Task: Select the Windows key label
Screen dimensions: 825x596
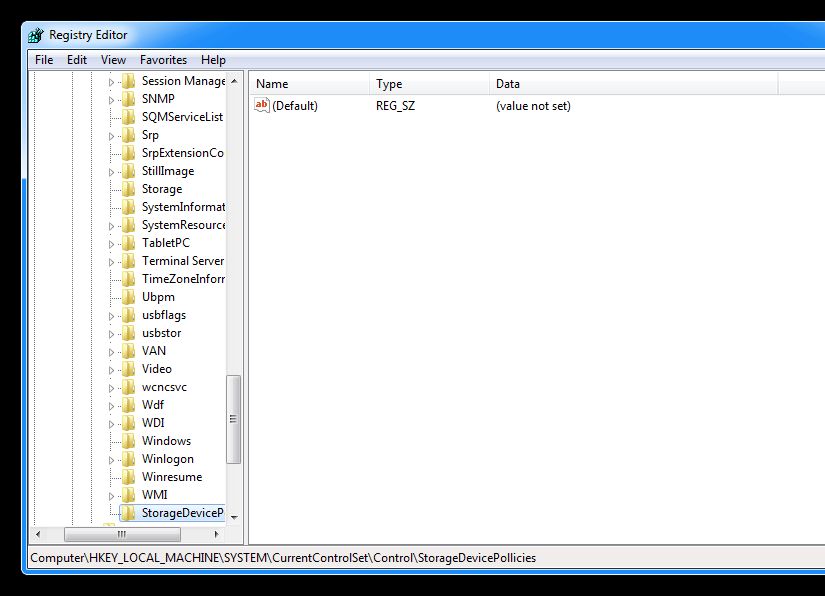Action: pyautogui.click(x=166, y=441)
